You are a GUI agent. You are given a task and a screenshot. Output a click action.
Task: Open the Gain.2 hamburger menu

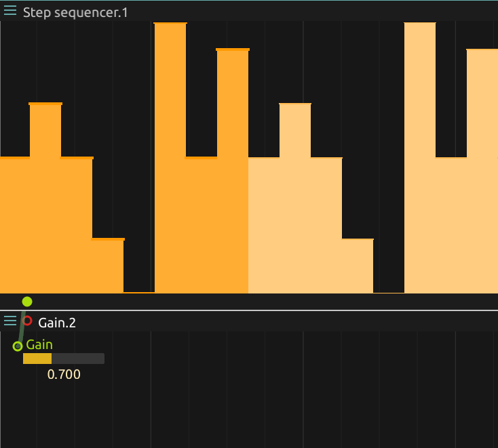point(10,321)
